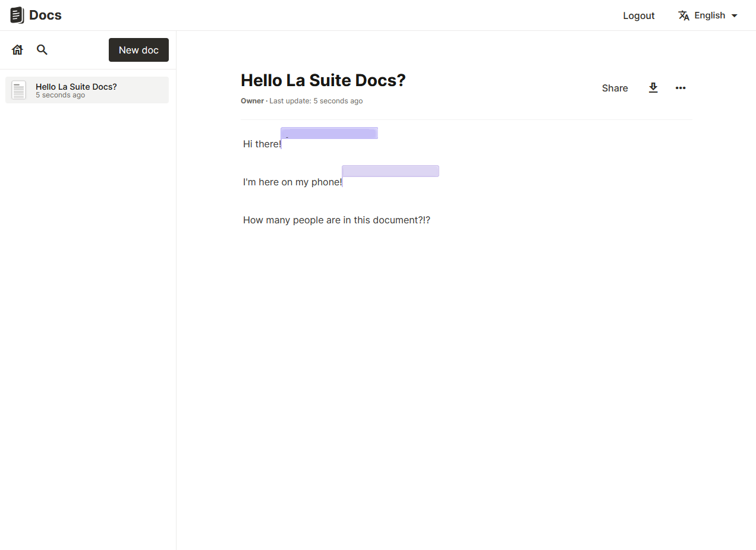Image resolution: width=756 pixels, height=550 pixels.
Task: Click collaborator cursor label after 'my phone!'
Action: pyautogui.click(x=390, y=171)
